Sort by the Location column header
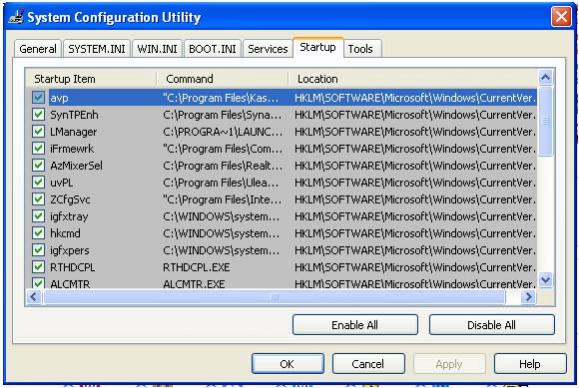 pyautogui.click(x=413, y=79)
